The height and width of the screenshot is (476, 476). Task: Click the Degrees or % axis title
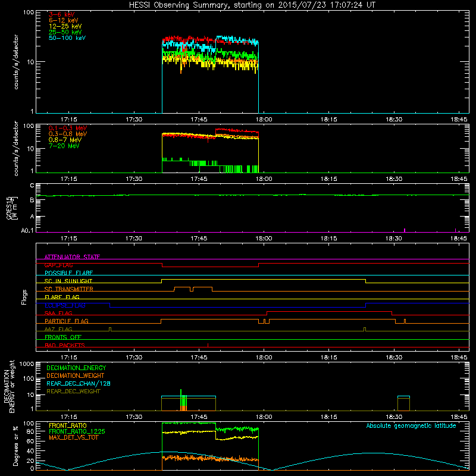tap(15, 446)
